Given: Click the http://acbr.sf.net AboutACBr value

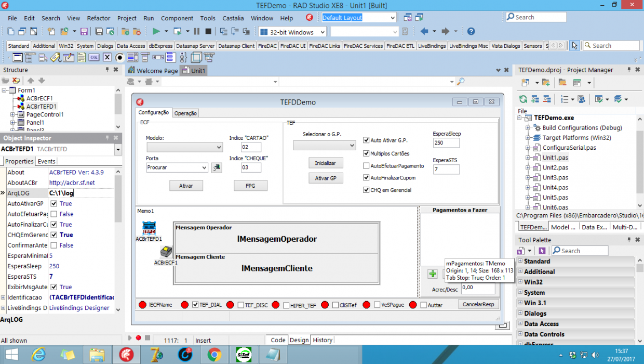Looking at the screenshot, I should pos(72,183).
